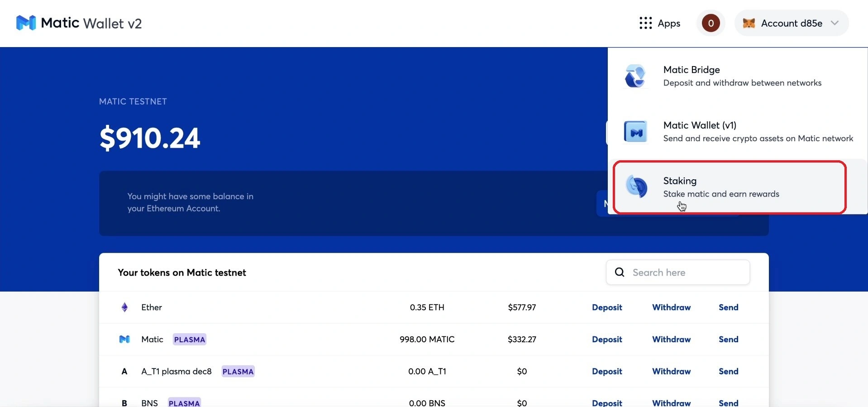Click the MATIC TESTNET label
The height and width of the screenshot is (407, 868).
pos(133,101)
